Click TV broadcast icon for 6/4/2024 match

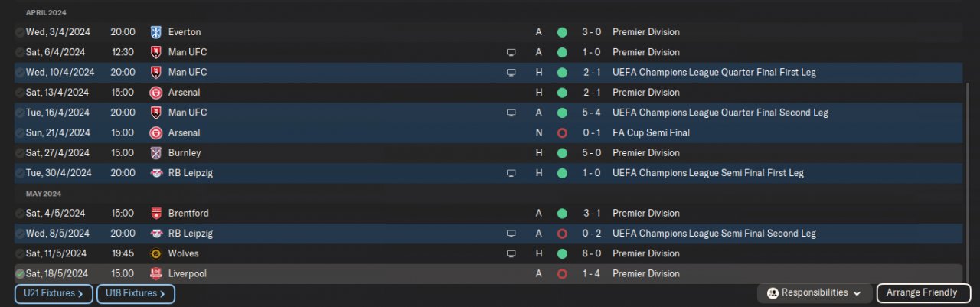511,52
